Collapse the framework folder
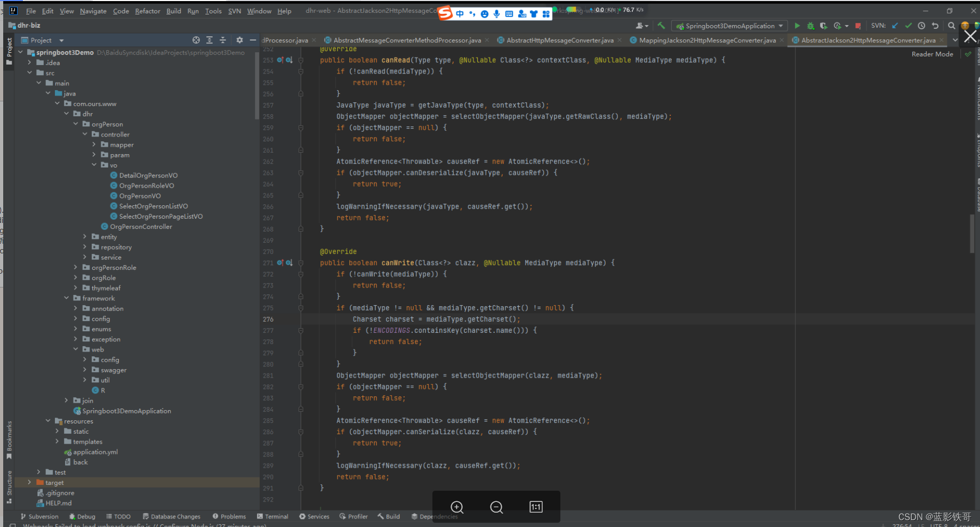The width and height of the screenshot is (980, 527). click(x=67, y=298)
